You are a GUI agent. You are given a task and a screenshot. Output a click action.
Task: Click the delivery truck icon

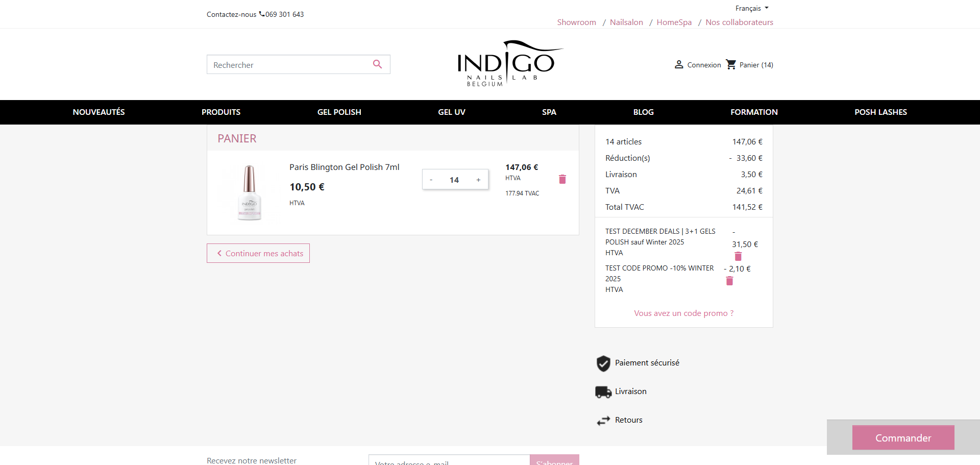click(x=603, y=392)
